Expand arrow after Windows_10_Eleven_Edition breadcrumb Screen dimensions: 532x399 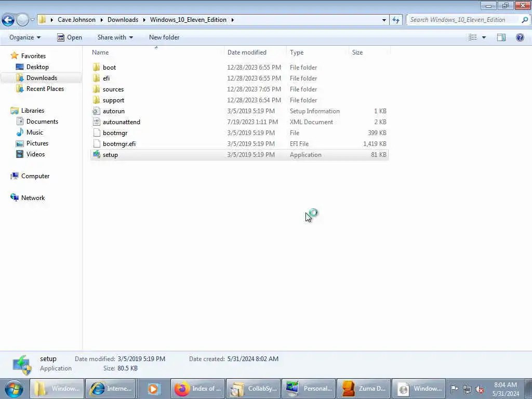click(x=232, y=20)
